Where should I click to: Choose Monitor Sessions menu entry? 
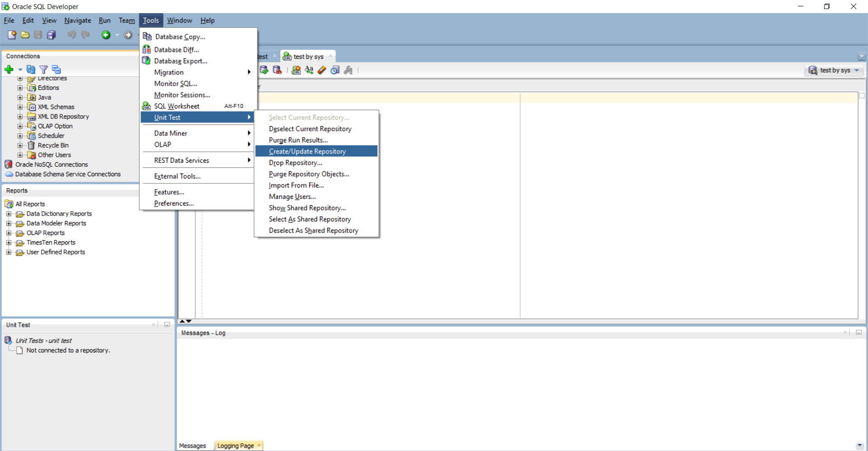pos(197,94)
